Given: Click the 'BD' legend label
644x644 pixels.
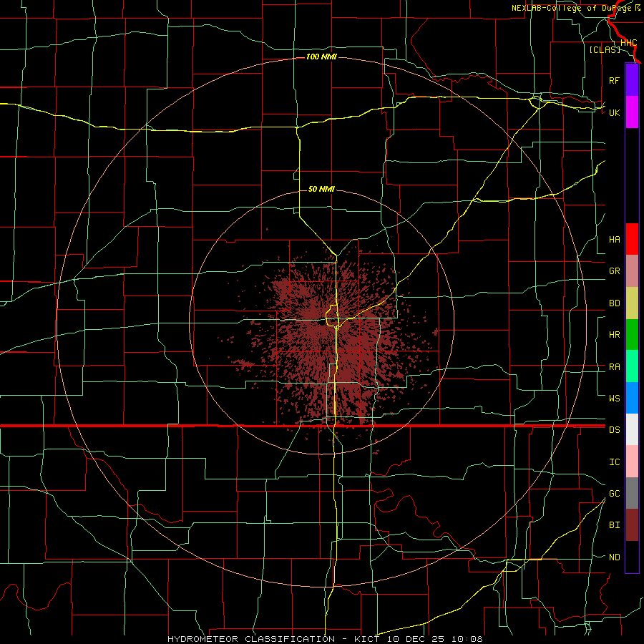Looking at the screenshot, I should coord(614,303).
